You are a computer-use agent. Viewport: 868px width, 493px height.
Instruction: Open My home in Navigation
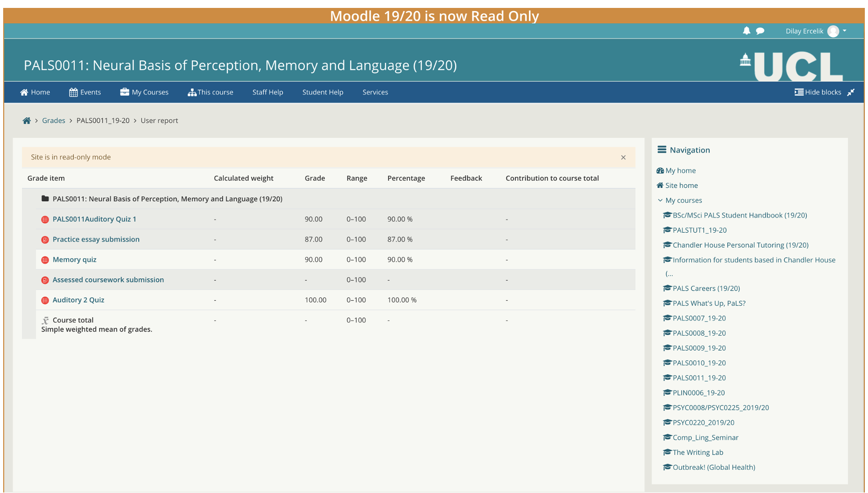(x=680, y=170)
